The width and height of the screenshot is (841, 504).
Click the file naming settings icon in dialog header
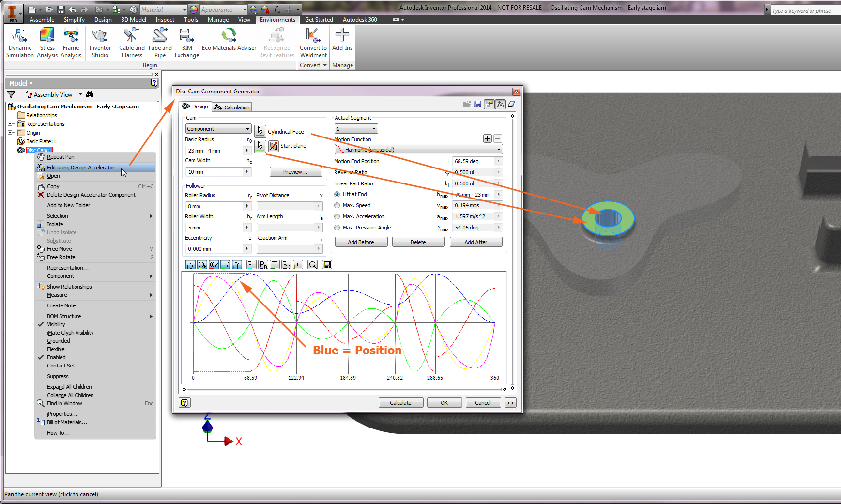pos(489,104)
